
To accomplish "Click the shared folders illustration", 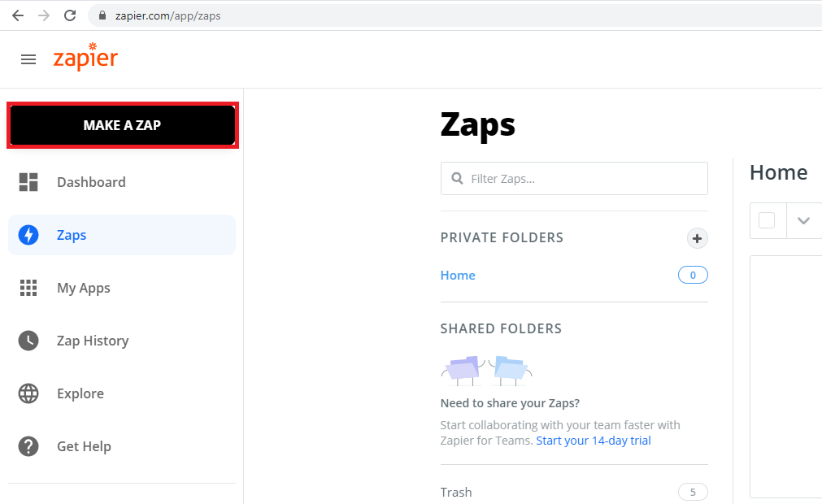I will [486, 371].
